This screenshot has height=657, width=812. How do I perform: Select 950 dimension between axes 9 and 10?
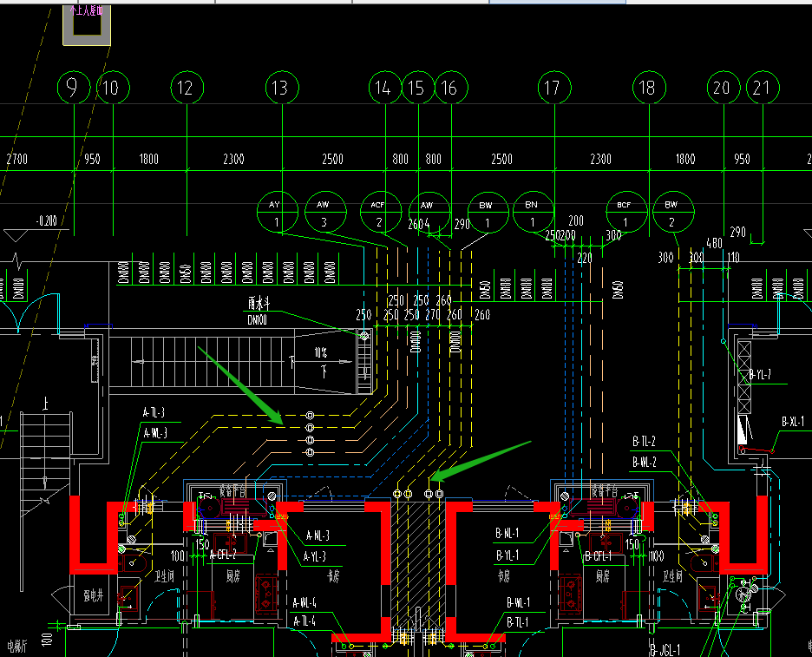(x=92, y=159)
